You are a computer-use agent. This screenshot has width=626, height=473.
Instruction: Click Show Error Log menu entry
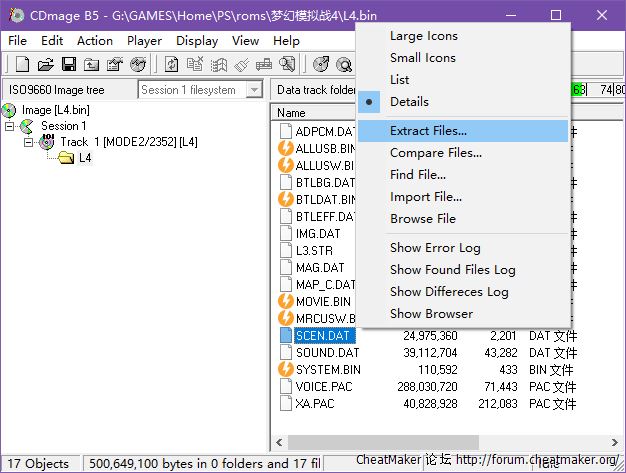[435, 248]
